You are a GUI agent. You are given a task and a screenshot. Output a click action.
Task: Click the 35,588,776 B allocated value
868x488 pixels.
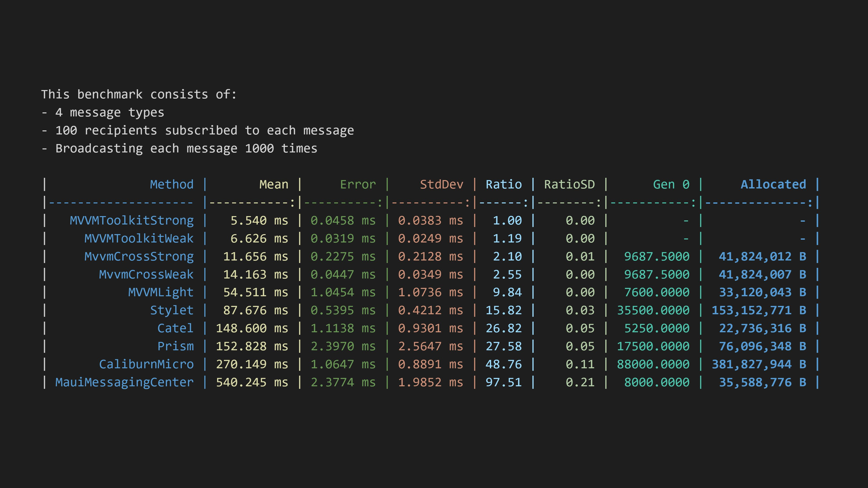click(762, 382)
